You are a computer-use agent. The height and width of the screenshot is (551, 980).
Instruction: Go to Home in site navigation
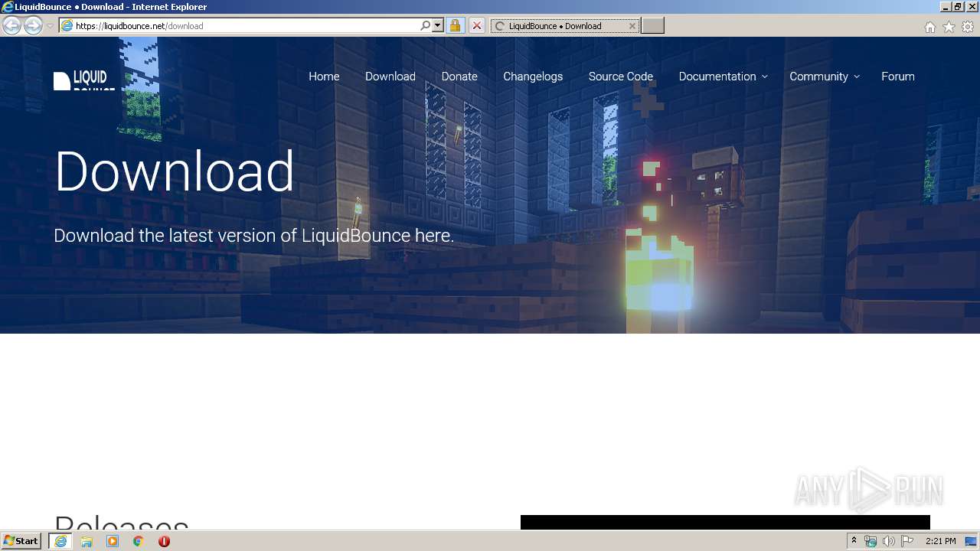click(x=324, y=77)
